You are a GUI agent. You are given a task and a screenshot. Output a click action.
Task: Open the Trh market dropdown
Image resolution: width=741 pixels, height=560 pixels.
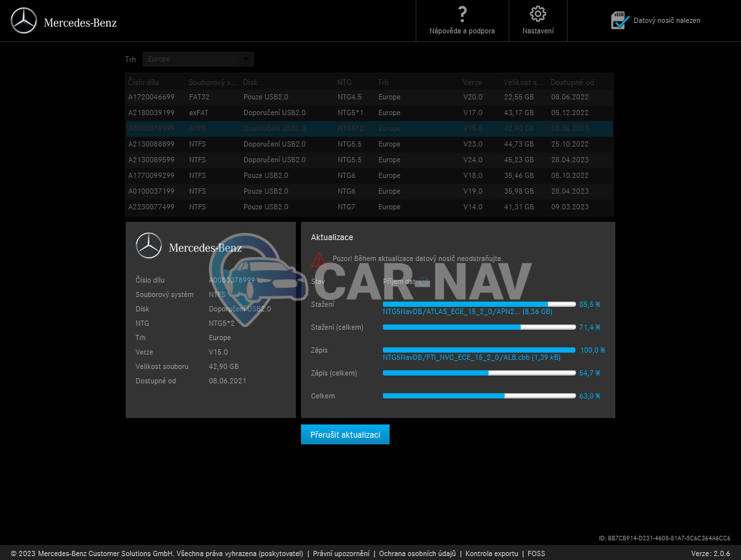(198, 59)
